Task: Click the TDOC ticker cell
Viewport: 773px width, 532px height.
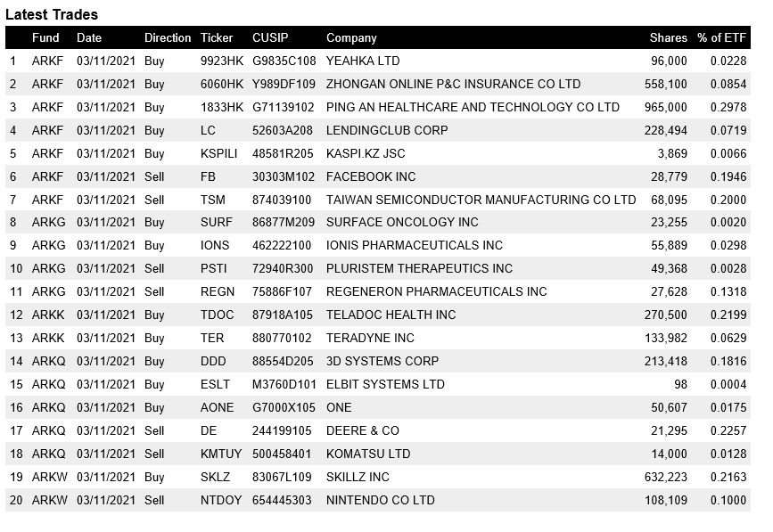Action: click(218, 315)
